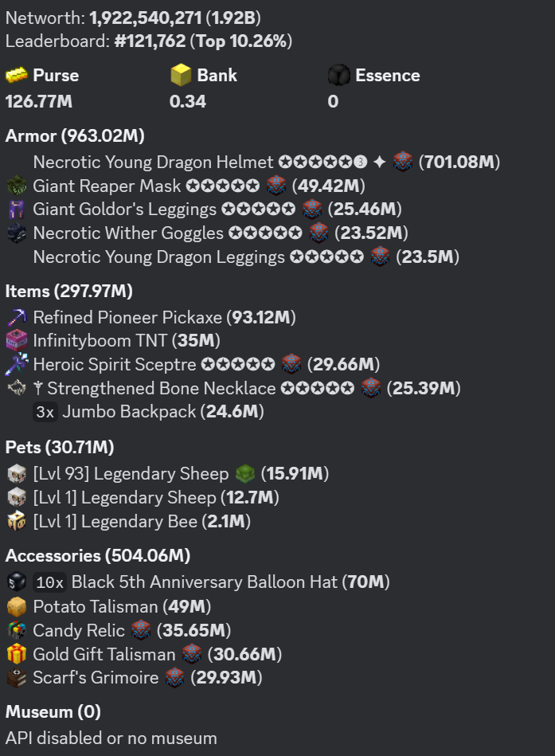
Task: Click the Giant Reaper Mask icon
Action: click(17, 186)
